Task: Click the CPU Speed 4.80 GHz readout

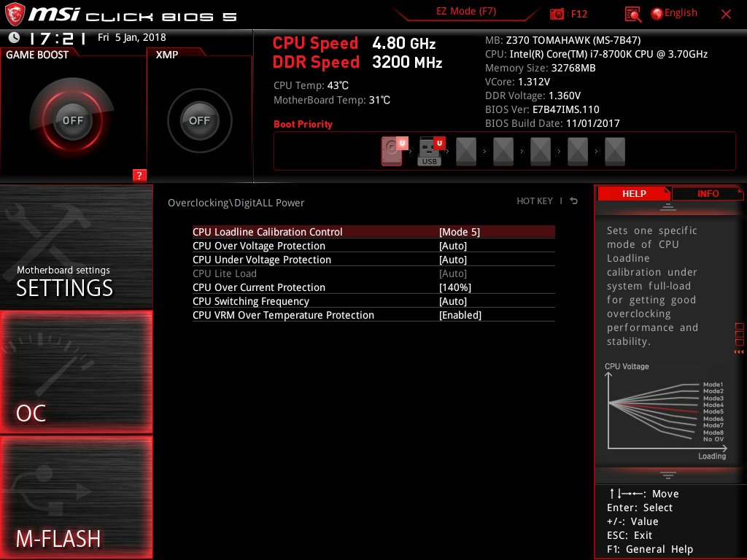Action: 354,43
